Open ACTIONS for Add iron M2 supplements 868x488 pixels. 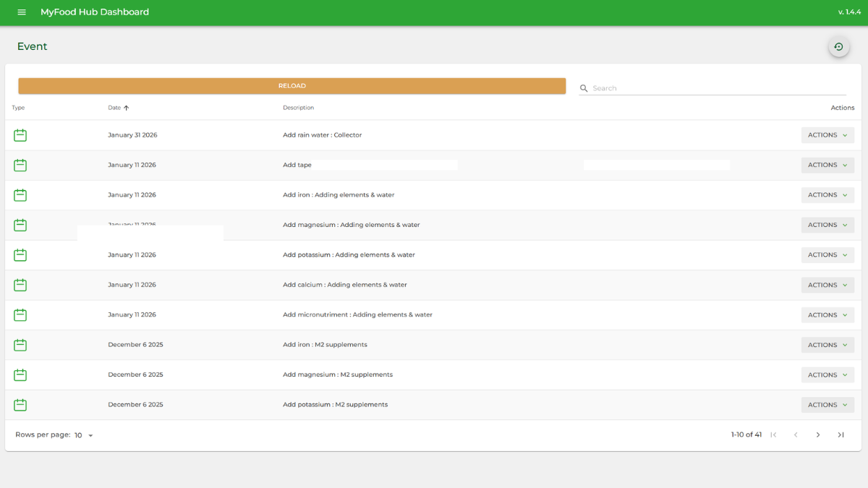pos(827,345)
